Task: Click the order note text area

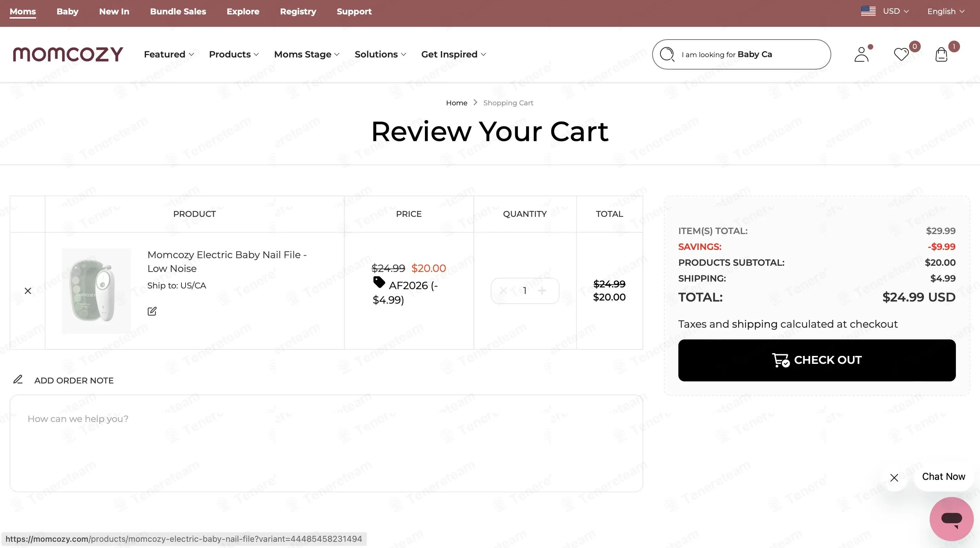Action: pyautogui.click(x=326, y=443)
